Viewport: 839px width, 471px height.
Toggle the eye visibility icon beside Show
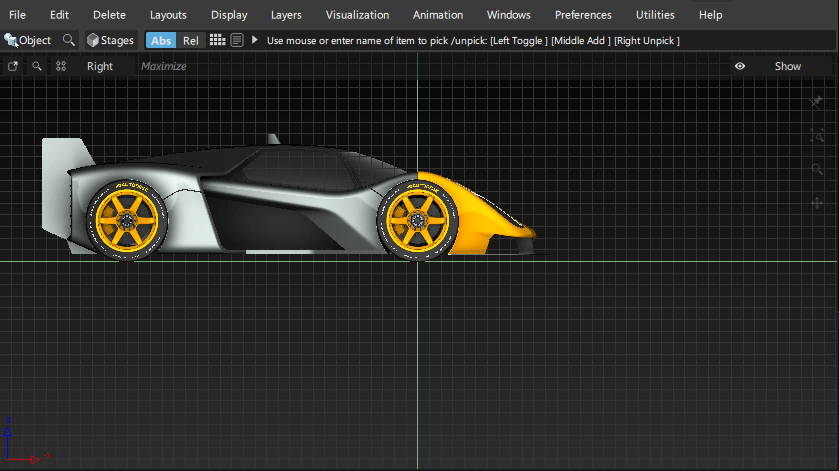(x=740, y=66)
